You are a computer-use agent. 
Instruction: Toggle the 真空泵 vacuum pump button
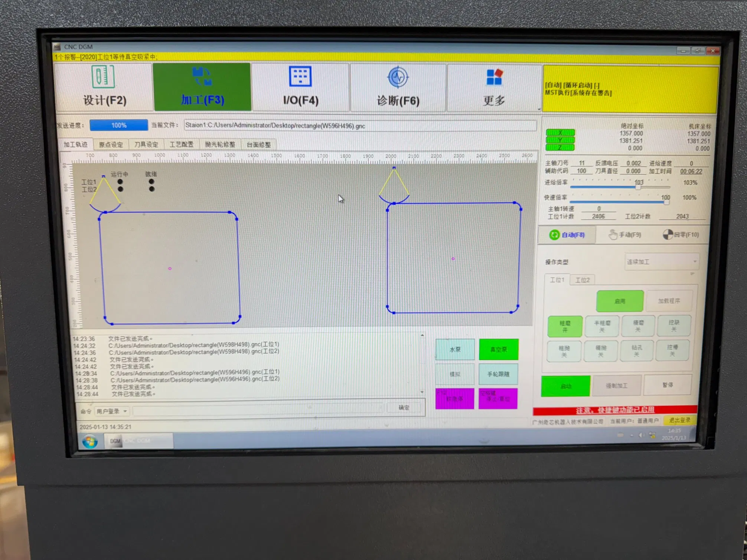coord(498,349)
